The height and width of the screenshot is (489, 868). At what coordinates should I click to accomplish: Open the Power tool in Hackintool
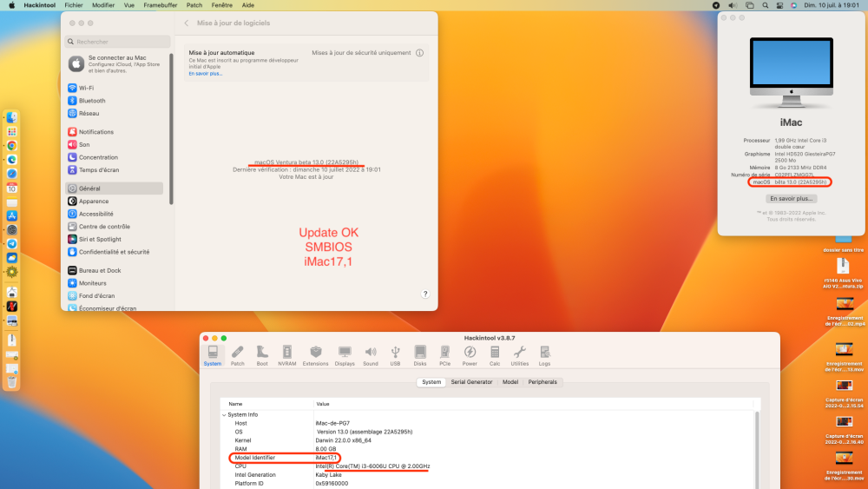470,355
